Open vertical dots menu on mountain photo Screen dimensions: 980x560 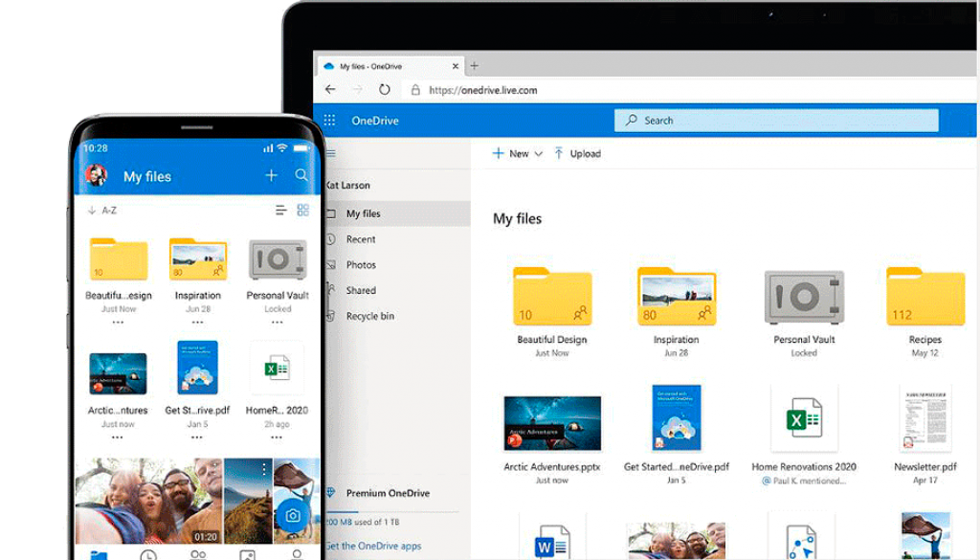pos(264,469)
